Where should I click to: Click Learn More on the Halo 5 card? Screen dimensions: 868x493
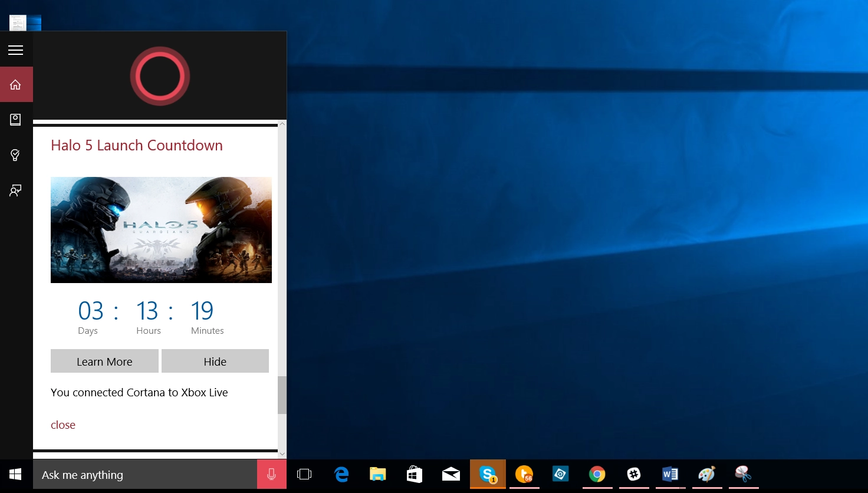click(x=104, y=361)
